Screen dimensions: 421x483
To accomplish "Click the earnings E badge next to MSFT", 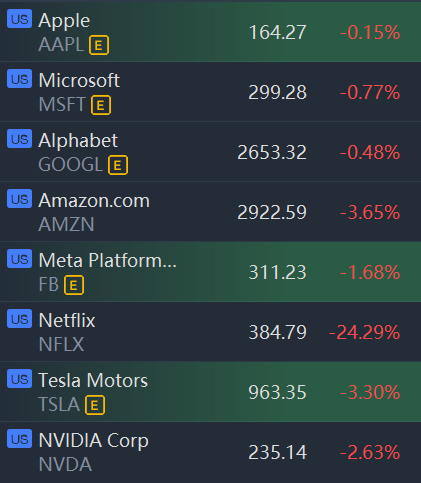I will coord(101,105).
